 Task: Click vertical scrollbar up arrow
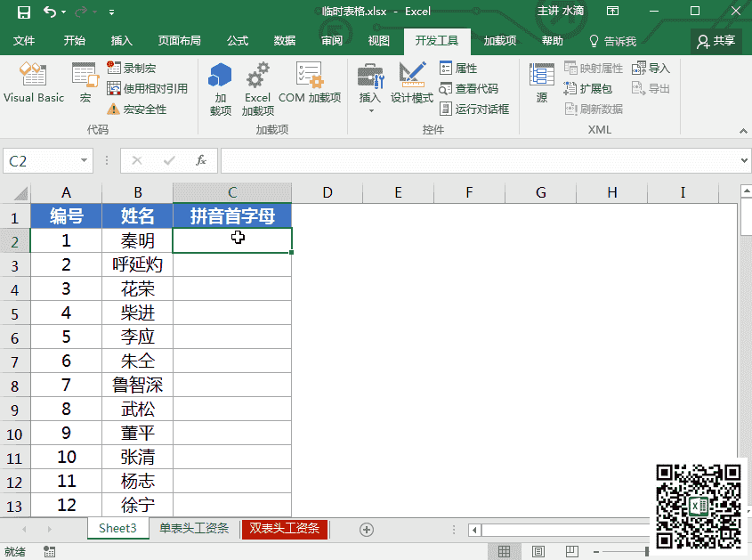[x=747, y=191]
